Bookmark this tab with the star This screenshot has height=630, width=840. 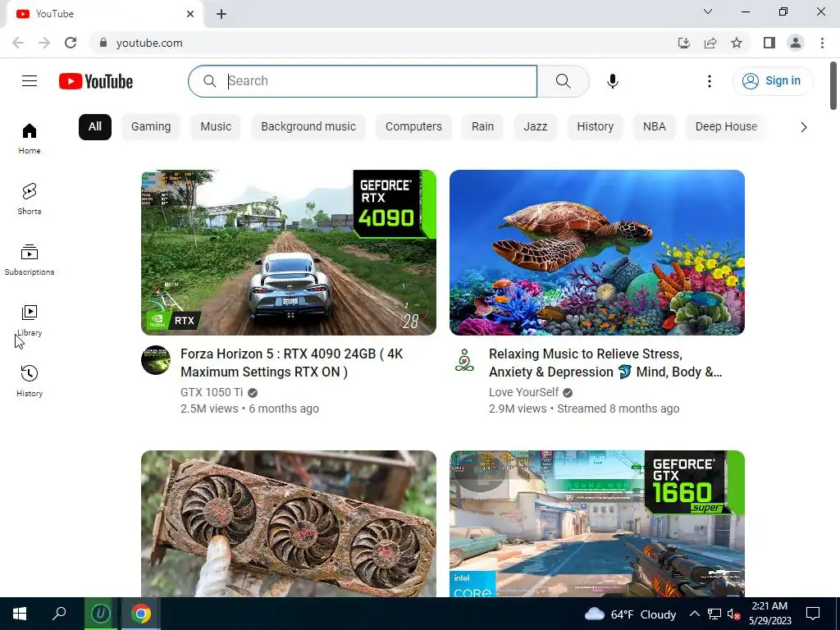(x=737, y=43)
